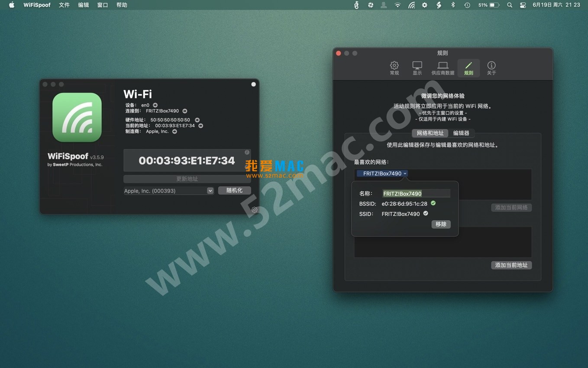Click the arrow icon next to device en0
588x368 pixels.
point(155,105)
